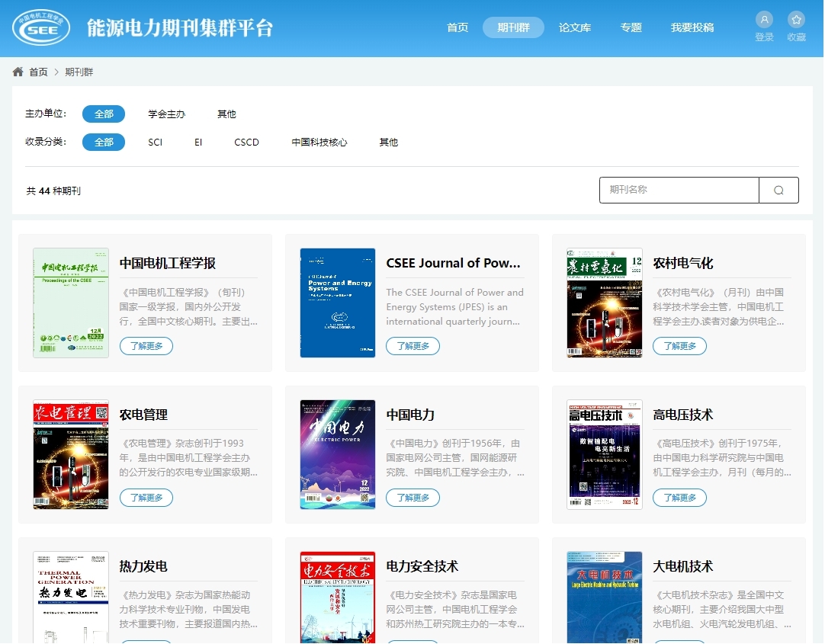Click 了解更多 for 农电管理
The image size is (825, 644).
[x=146, y=498]
